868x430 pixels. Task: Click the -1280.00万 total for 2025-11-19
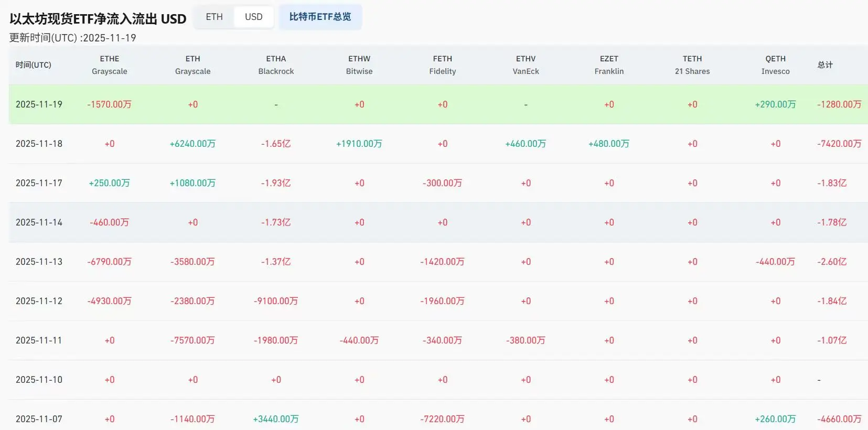pyautogui.click(x=839, y=104)
